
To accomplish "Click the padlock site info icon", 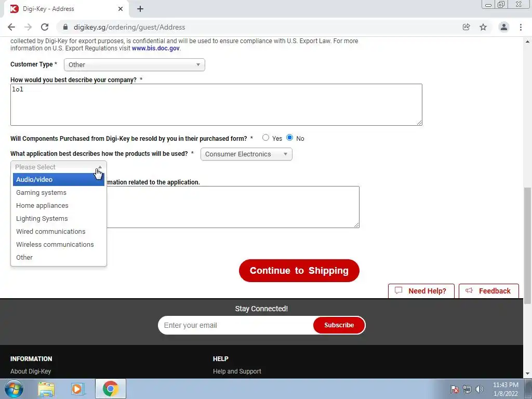I will (65, 27).
